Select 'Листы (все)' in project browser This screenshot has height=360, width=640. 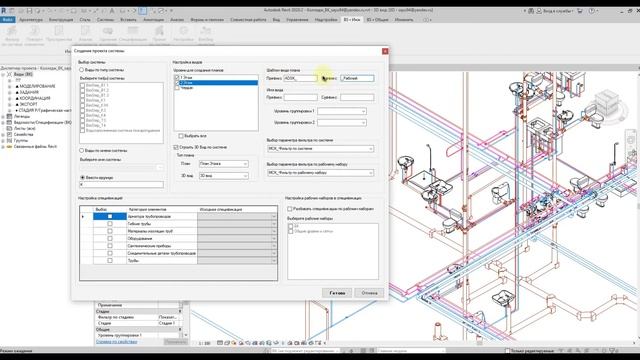[24, 129]
